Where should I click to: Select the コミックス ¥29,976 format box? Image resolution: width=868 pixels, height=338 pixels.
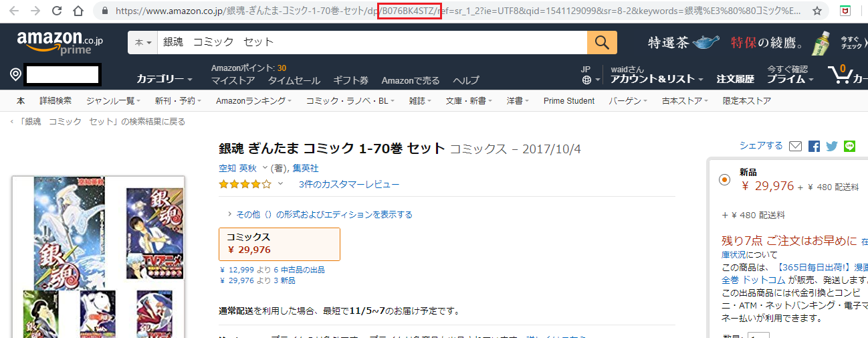[x=280, y=244]
